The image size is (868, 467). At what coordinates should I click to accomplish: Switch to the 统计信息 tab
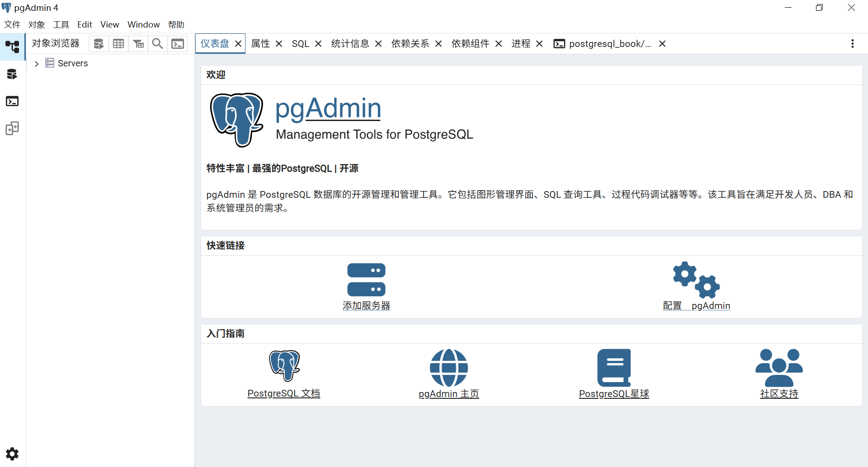coord(350,44)
